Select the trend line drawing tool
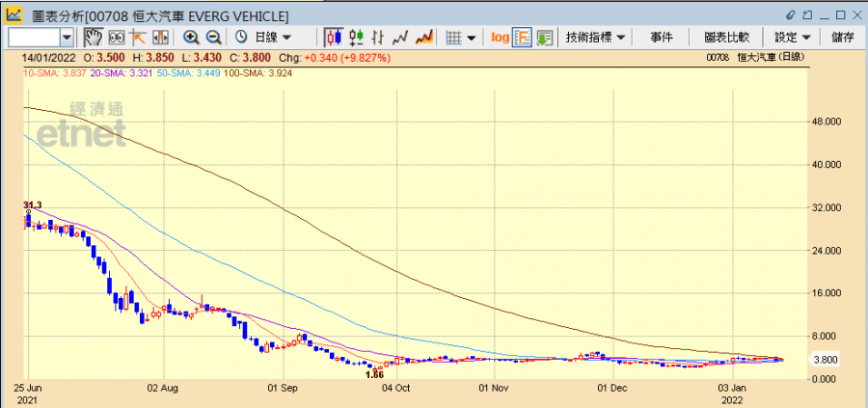Screen dimensions: 868x408 coord(138,37)
